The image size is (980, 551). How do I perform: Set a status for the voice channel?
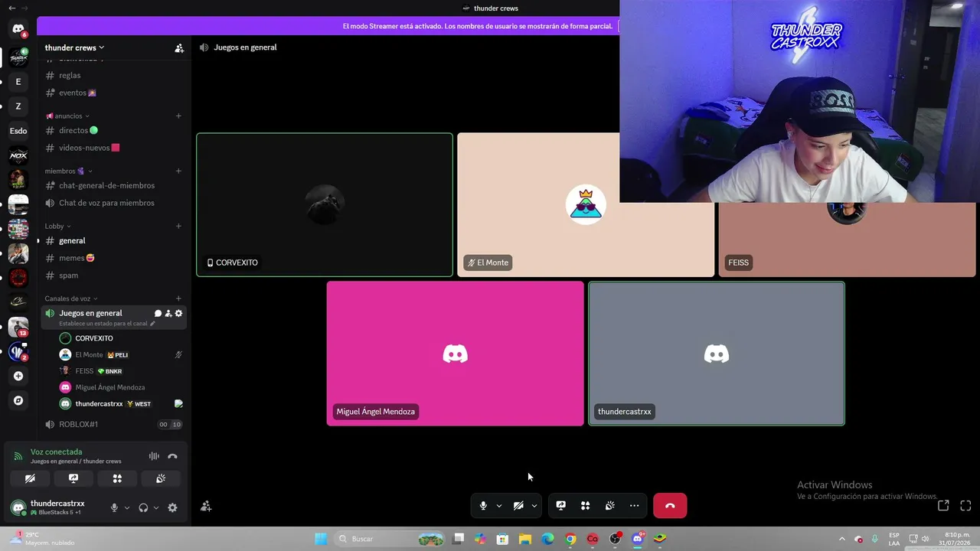[107, 324]
